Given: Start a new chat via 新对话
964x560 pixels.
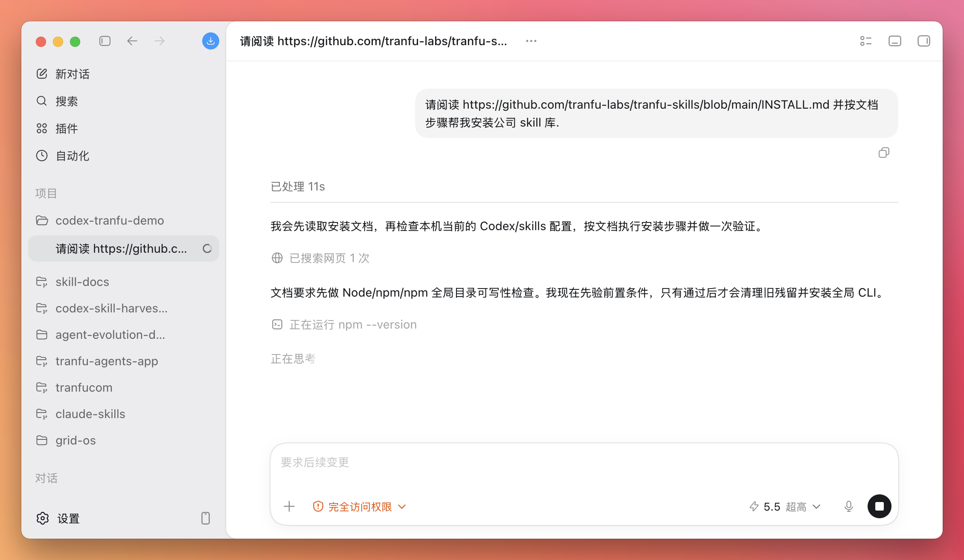Looking at the screenshot, I should pyautogui.click(x=73, y=74).
